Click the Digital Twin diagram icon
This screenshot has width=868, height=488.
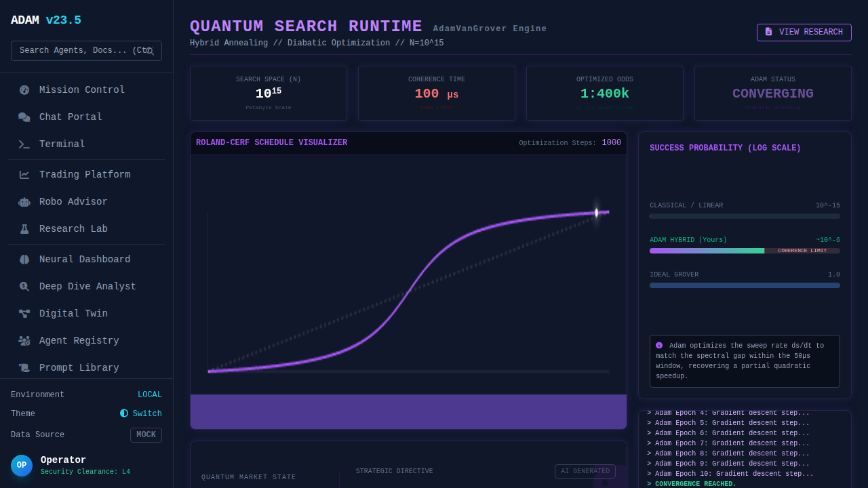[24, 314]
